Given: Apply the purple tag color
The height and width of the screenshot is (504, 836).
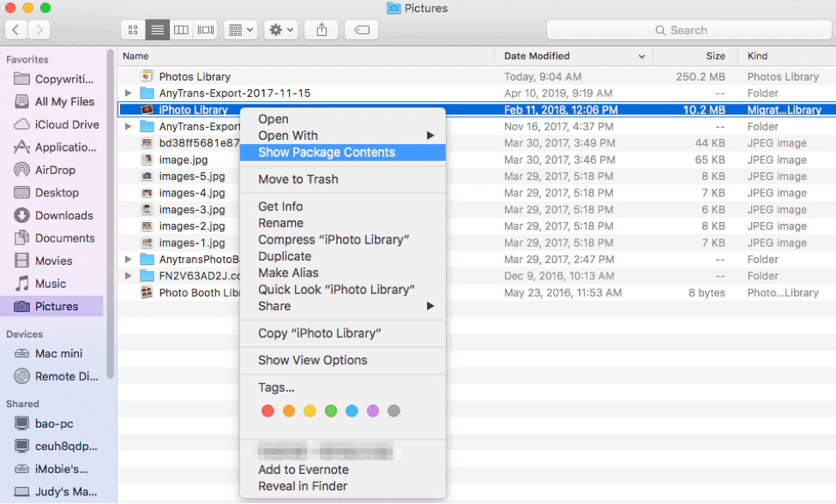Looking at the screenshot, I should pos(373,411).
